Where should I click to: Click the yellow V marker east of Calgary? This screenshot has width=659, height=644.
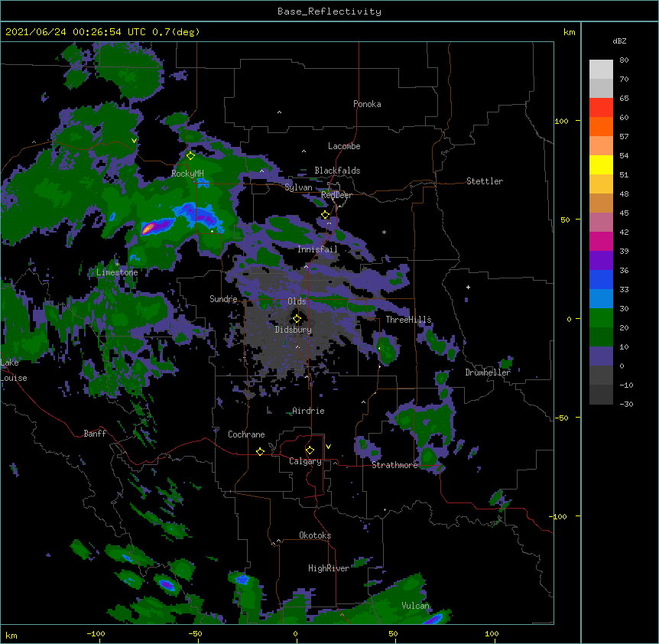pos(328,447)
